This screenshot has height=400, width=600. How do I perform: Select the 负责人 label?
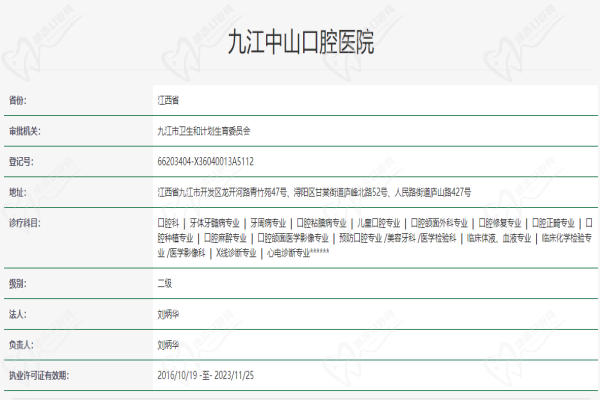tap(21, 345)
